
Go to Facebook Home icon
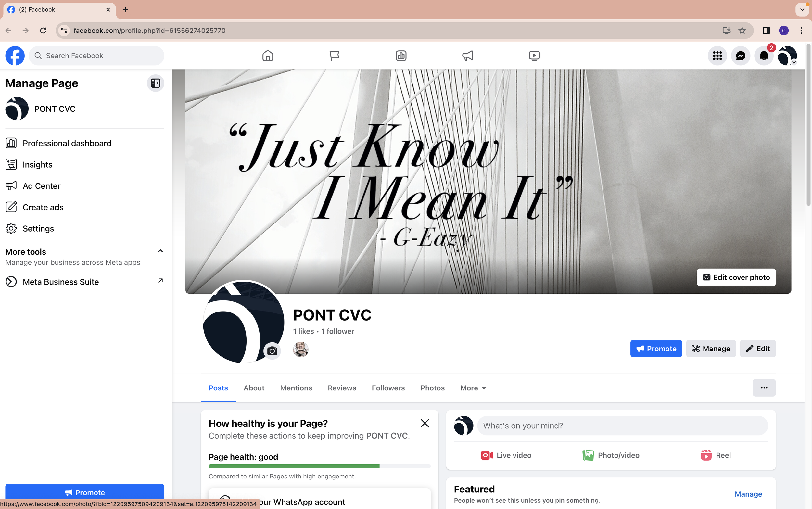click(268, 56)
